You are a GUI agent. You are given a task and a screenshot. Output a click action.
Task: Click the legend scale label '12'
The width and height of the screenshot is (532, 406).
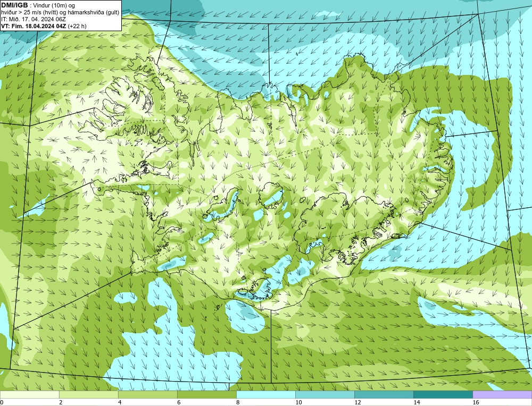358,402
